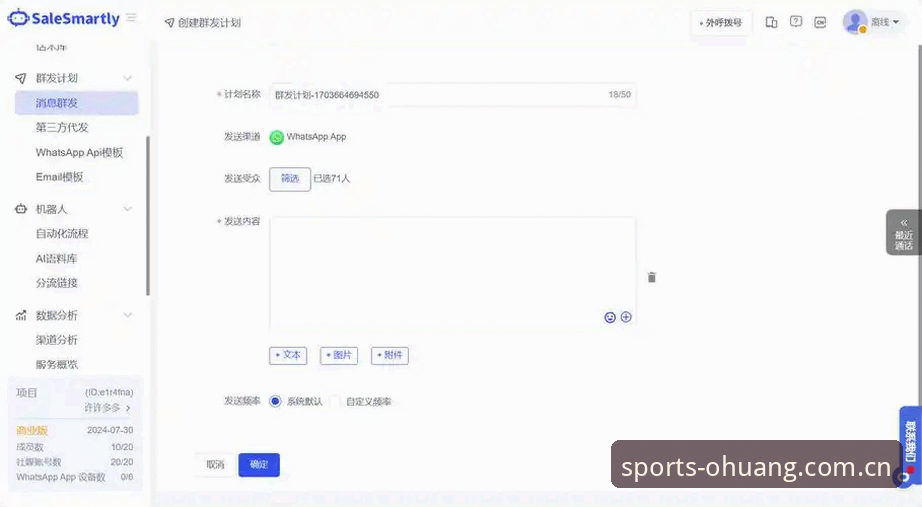This screenshot has height=507, width=922.
Task: Click the 商业版 plan label
Action: 32,431
